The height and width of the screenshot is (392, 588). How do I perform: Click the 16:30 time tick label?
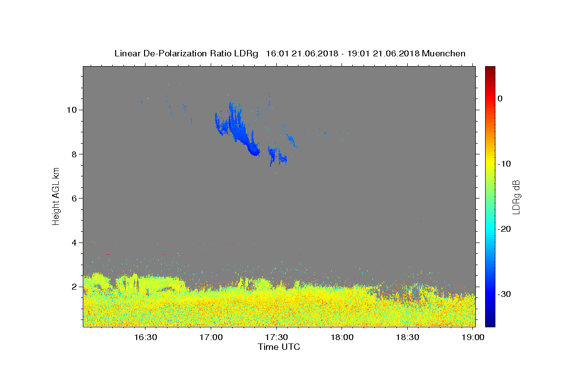coord(146,338)
